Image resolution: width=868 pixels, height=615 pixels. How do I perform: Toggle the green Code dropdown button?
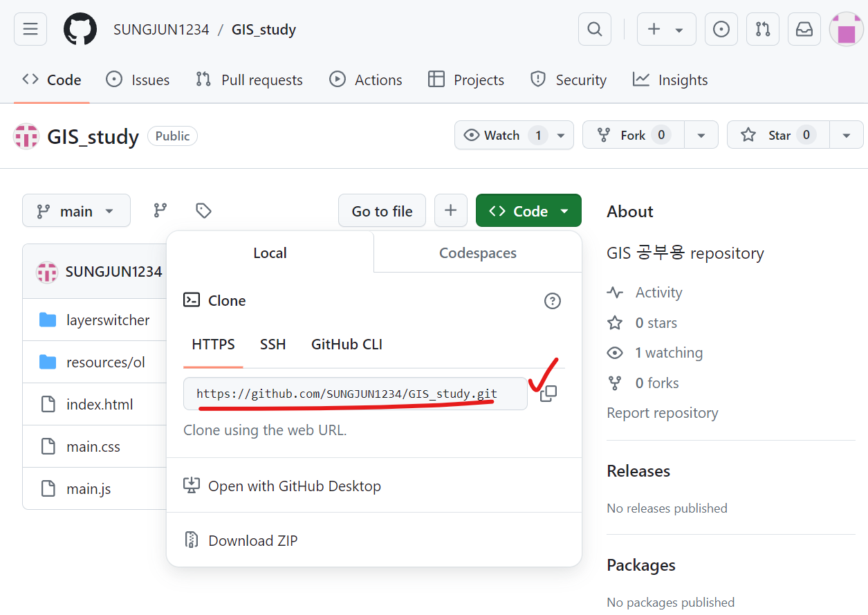[528, 210]
